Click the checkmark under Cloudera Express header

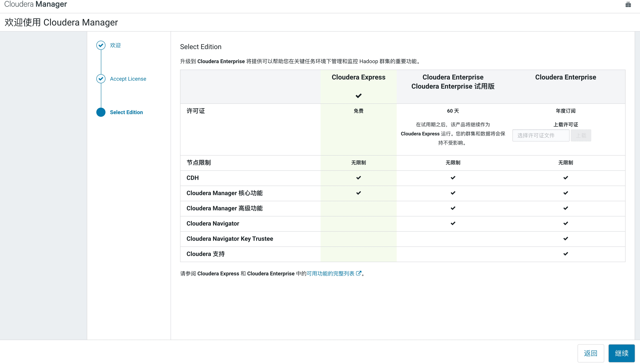(358, 96)
